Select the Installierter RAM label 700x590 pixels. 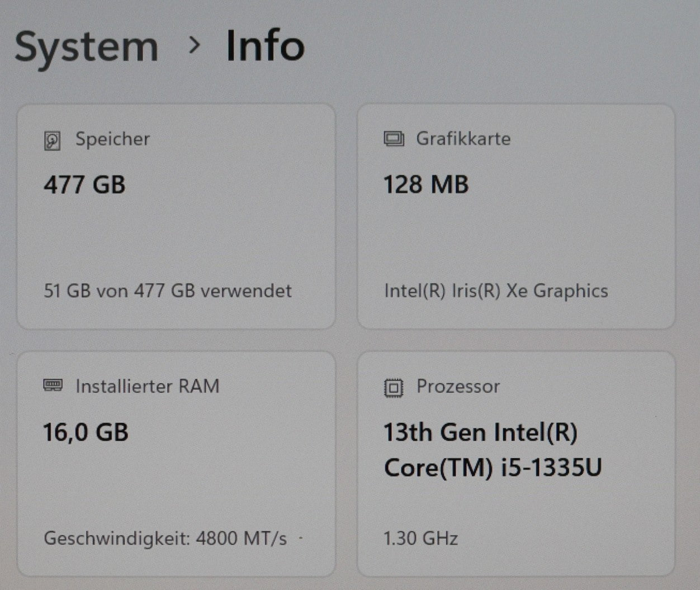point(148,386)
